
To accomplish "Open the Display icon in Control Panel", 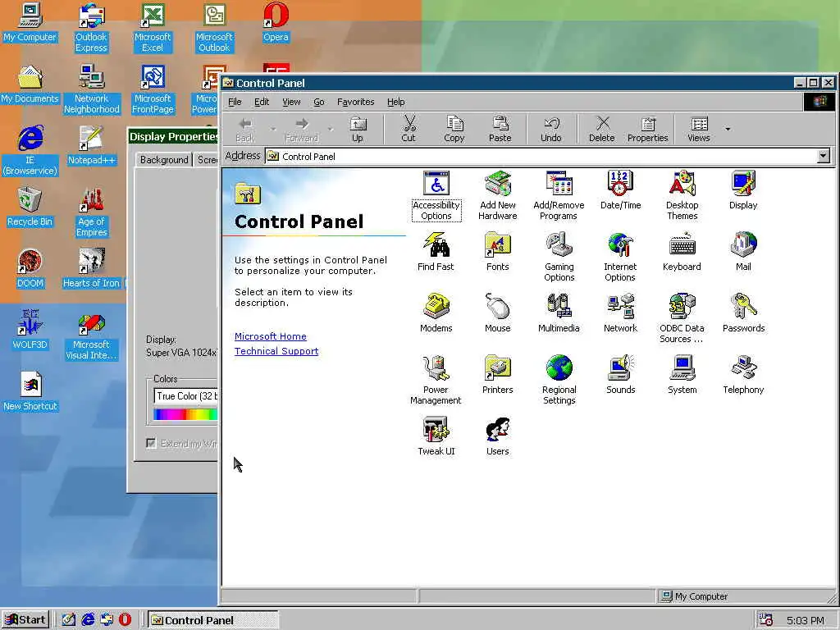I will tap(743, 190).
